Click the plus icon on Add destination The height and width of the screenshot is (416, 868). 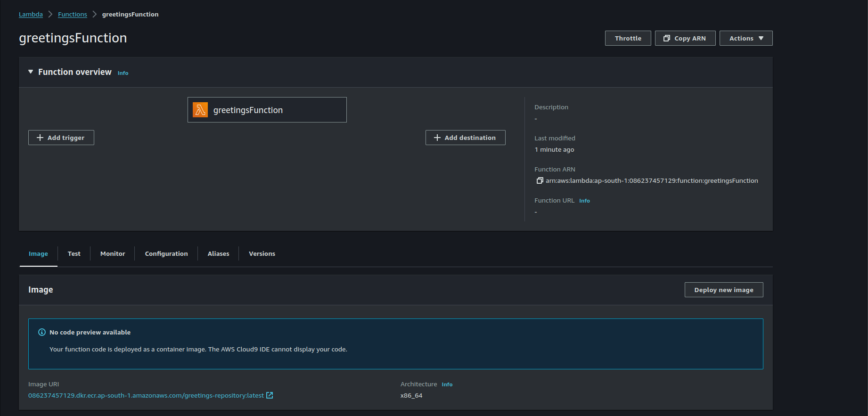coord(437,138)
